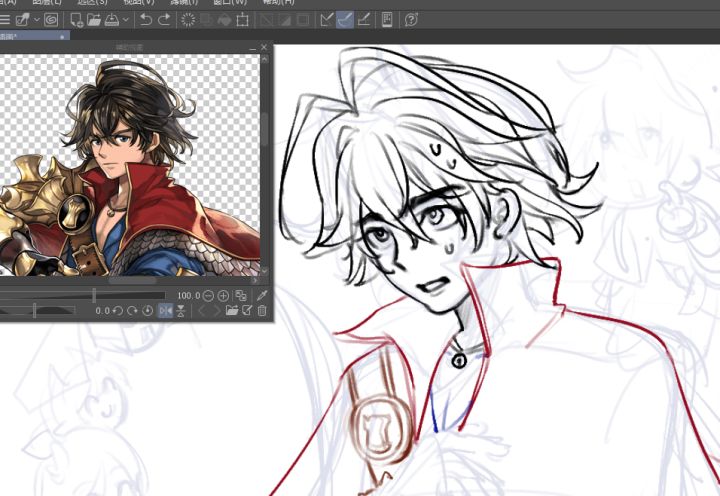Click the Sub View horizontal scrollbar thumb

(x=132, y=280)
